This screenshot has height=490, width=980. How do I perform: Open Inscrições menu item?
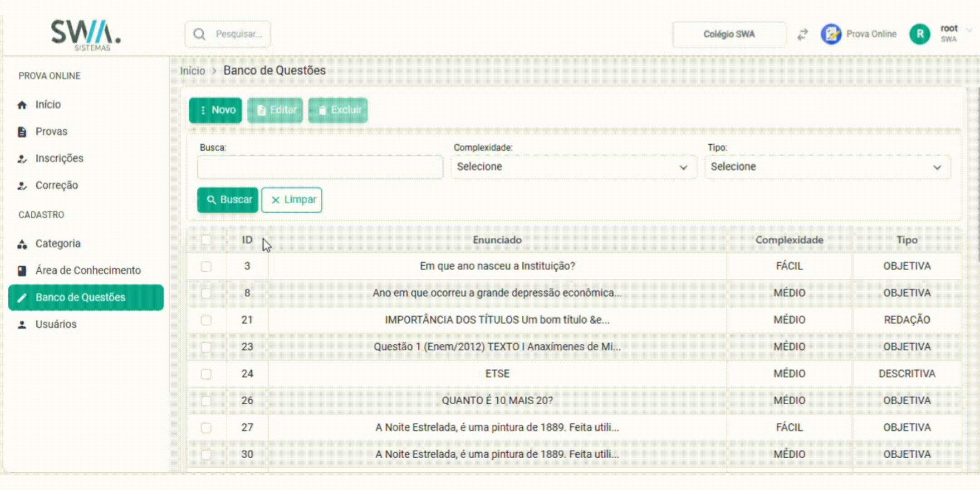coord(59,158)
